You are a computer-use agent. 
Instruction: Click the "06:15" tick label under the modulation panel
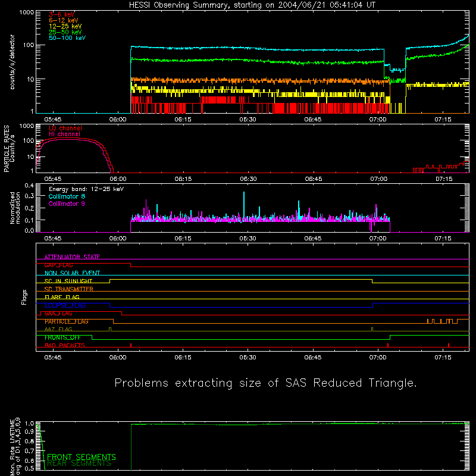(183, 239)
